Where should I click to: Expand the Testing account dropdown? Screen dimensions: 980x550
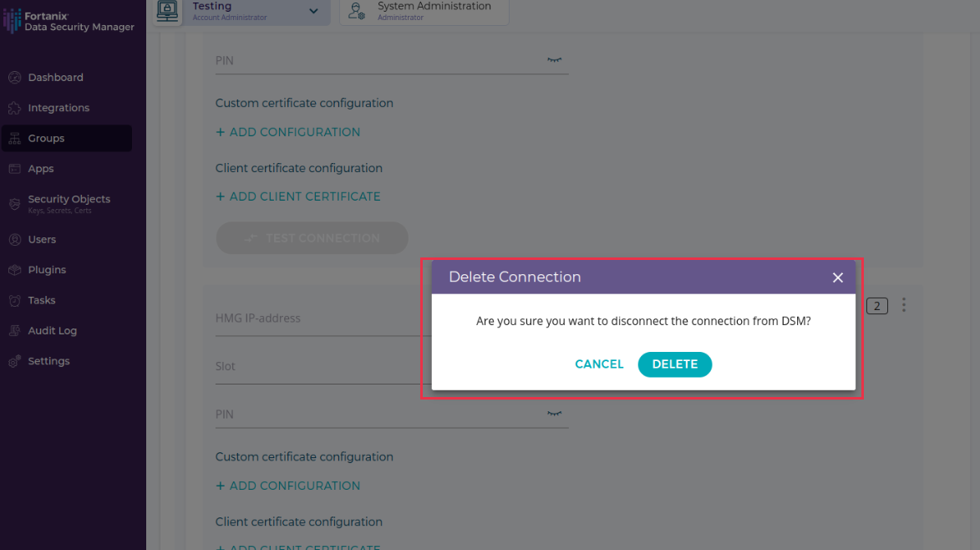(313, 11)
